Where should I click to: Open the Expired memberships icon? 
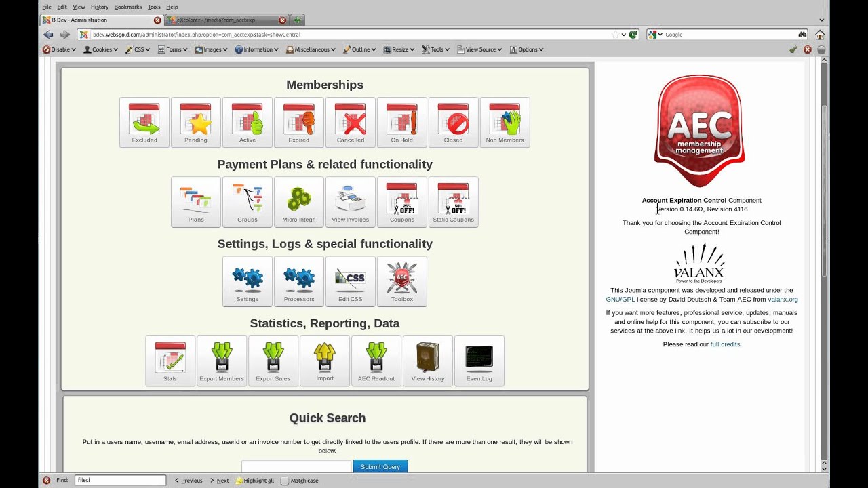(x=299, y=122)
